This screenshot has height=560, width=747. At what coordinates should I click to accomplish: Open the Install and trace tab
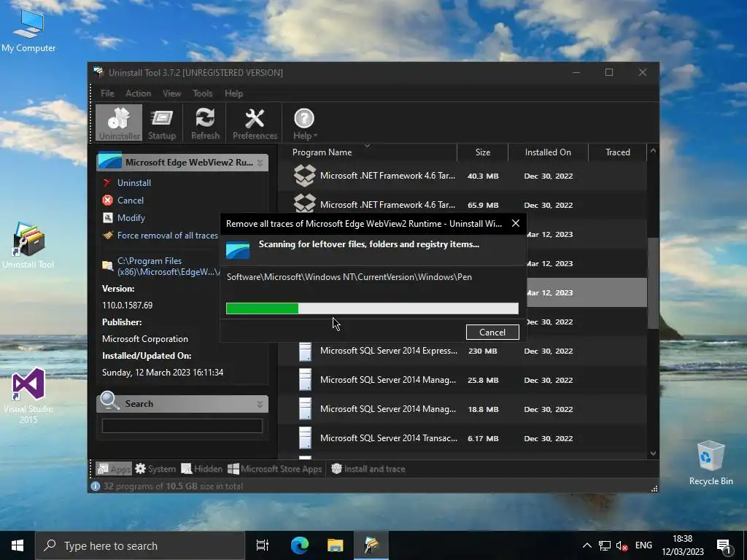(368, 469)
